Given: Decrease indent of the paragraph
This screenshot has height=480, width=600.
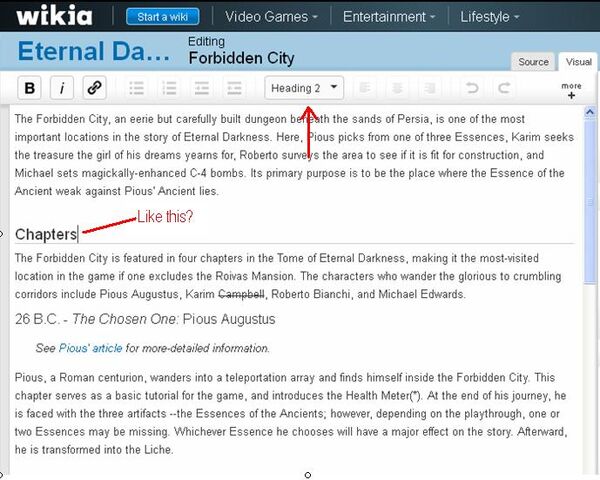Looking at the screenshot, I should (x=202, y=88).
